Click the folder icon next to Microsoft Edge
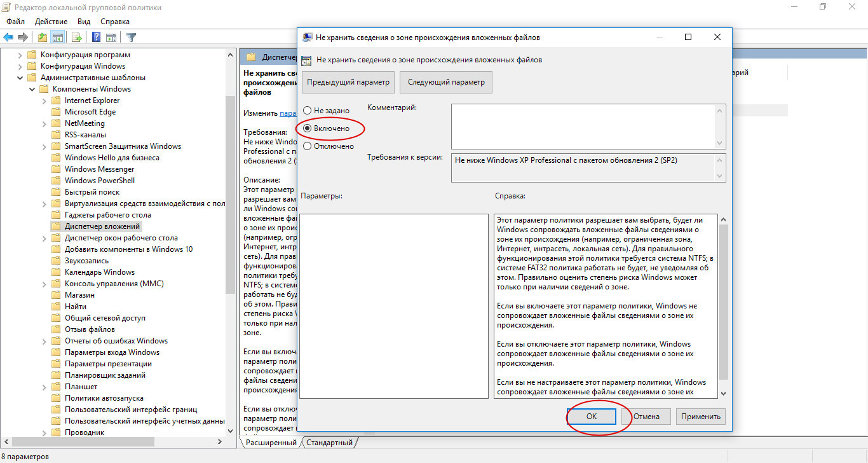The image size is (868, 463). click(56, 112)
